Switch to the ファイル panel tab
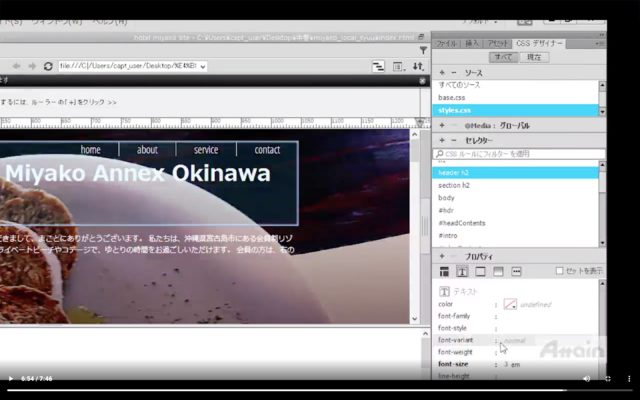Viewport: 640px width, 400px height. 446,44
